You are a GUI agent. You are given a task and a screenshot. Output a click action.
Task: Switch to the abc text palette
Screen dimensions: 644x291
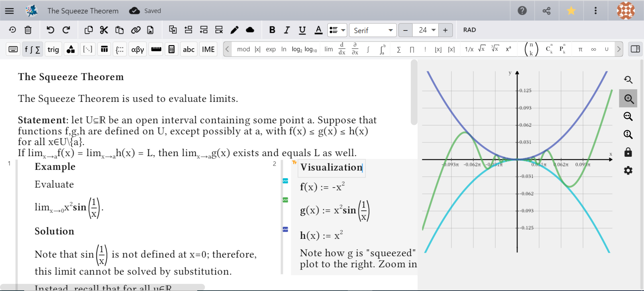[189, 50]
